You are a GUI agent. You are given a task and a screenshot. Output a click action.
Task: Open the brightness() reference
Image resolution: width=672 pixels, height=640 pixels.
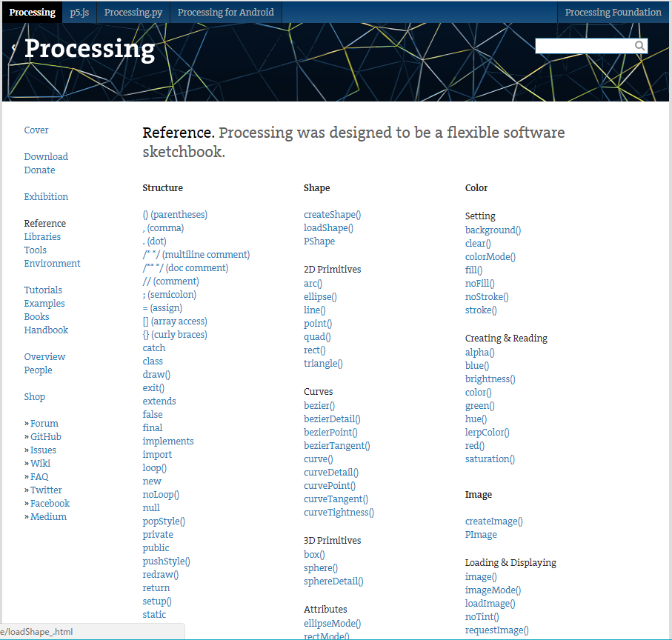point(490,379)
